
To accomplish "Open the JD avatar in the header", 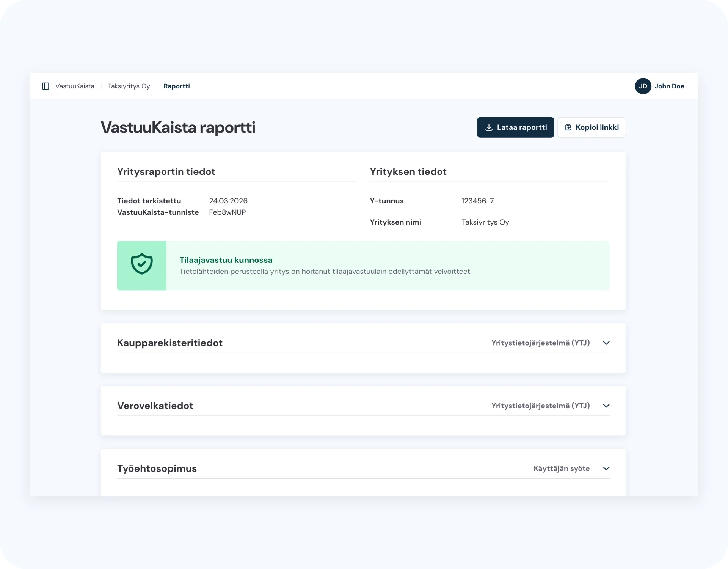I will 643,86.
